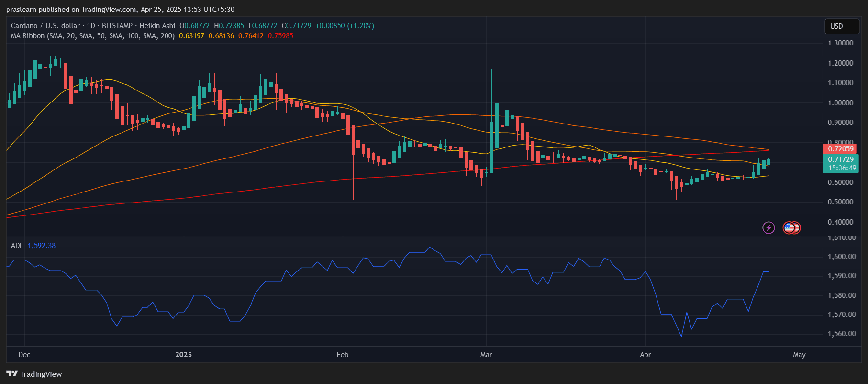Click the ADL value 1,592.38
The image size is (868, 384).
pyautogui.click(x=42, y=246)
